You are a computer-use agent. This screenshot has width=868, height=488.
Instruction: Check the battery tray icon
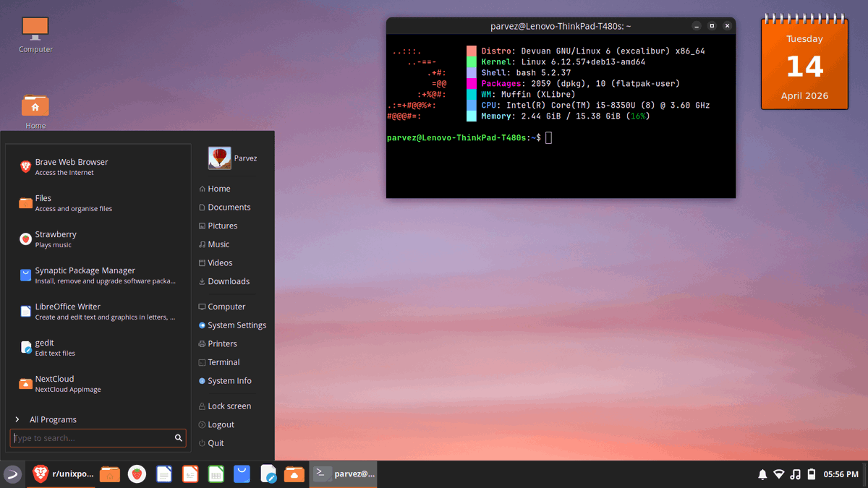click(x=812, y=475)
